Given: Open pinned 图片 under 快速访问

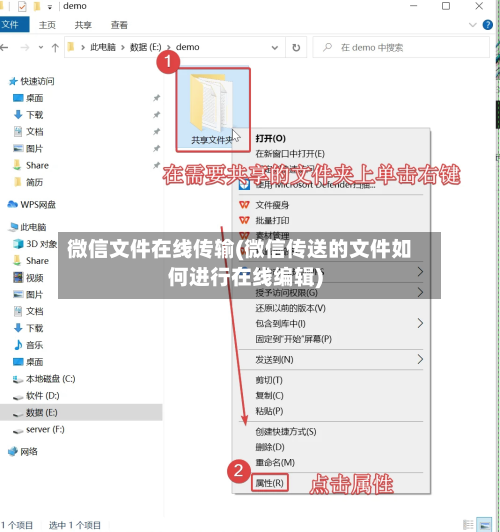Looking at the screenshot, I should (34, 149).
